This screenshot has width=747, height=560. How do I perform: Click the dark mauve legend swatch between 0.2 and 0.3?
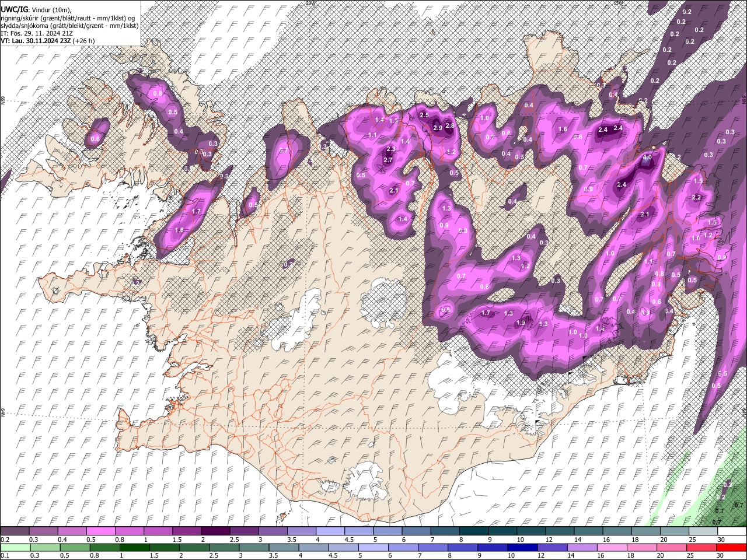(x=15, y=531)
